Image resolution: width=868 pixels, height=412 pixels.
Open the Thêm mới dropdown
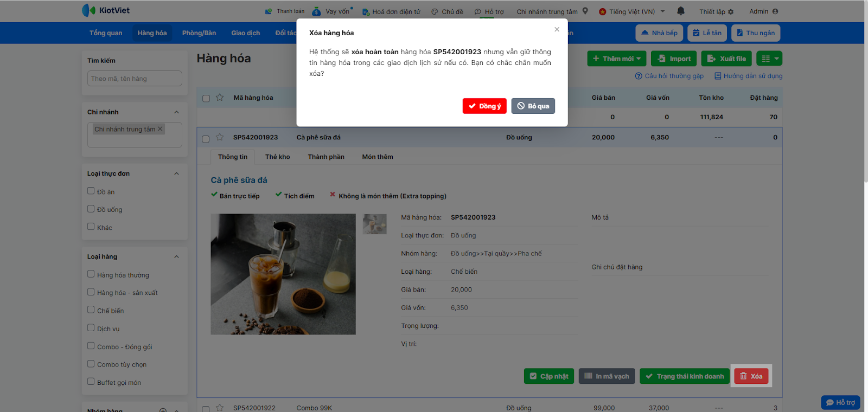(617, 59)
